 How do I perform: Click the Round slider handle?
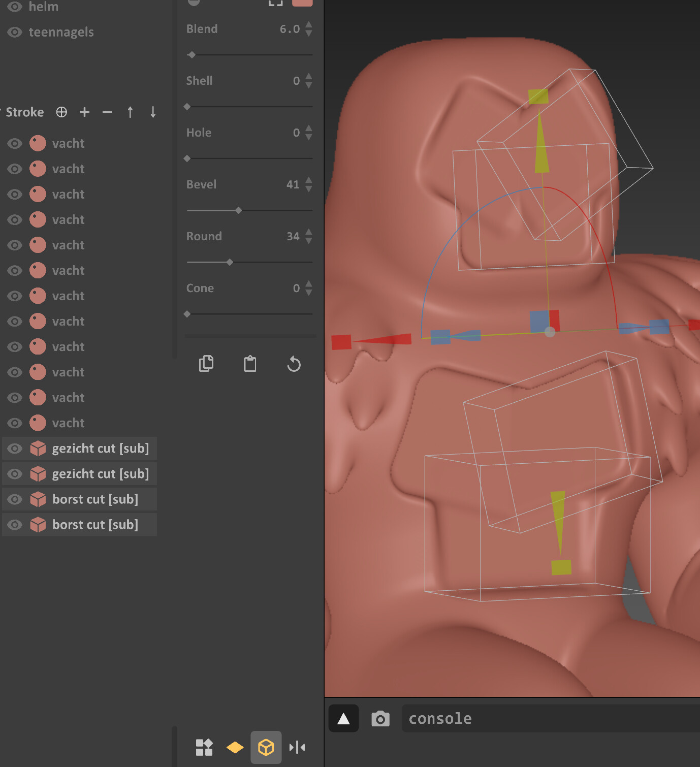(x=230, y=262)
